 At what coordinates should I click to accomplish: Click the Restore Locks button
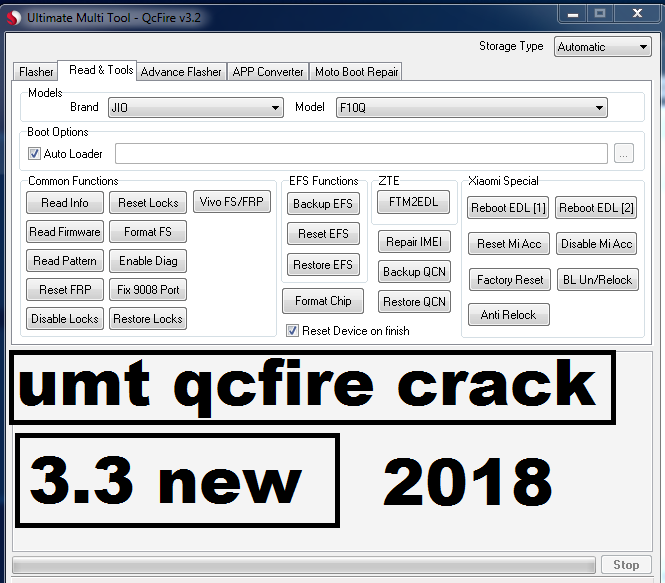pyautogui.click(x=148, y=318)
